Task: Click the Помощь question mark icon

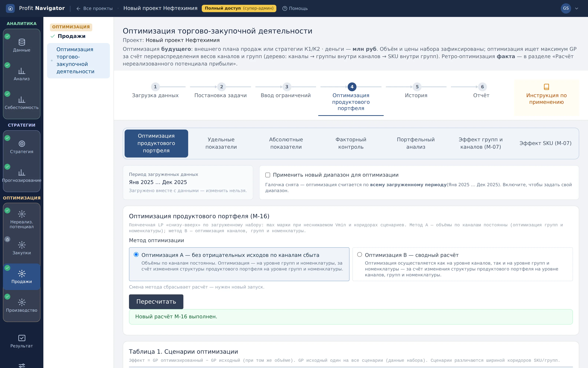Action: (285, 8)
